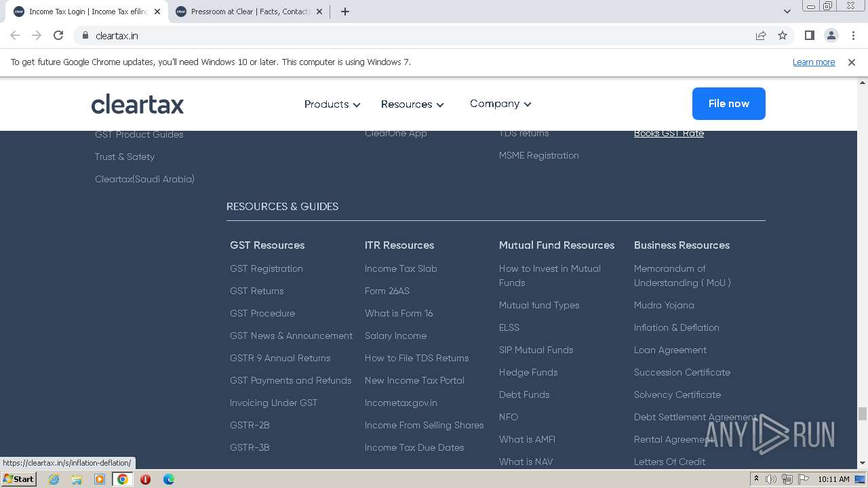The height and width of the screenshot is (488, 868).
Task: Open the New Income Tax Portal link
Action: [x=414, y=380]
